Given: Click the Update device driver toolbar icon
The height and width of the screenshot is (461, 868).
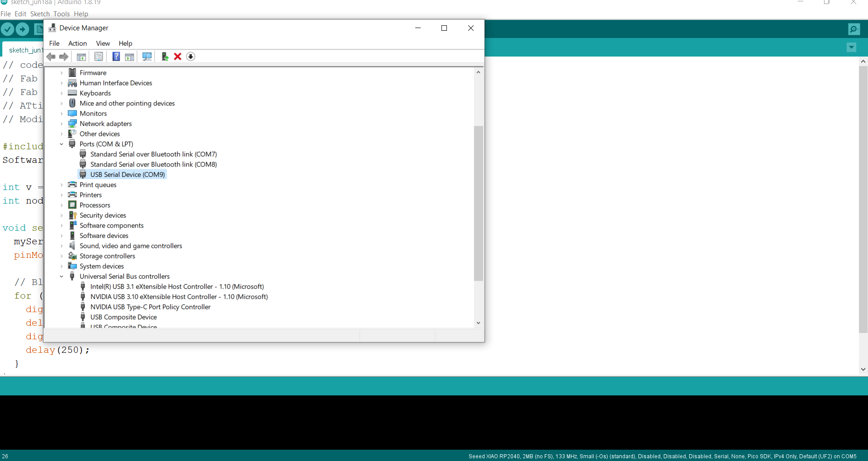Looking at the screenshot, I should click(165, 57).
